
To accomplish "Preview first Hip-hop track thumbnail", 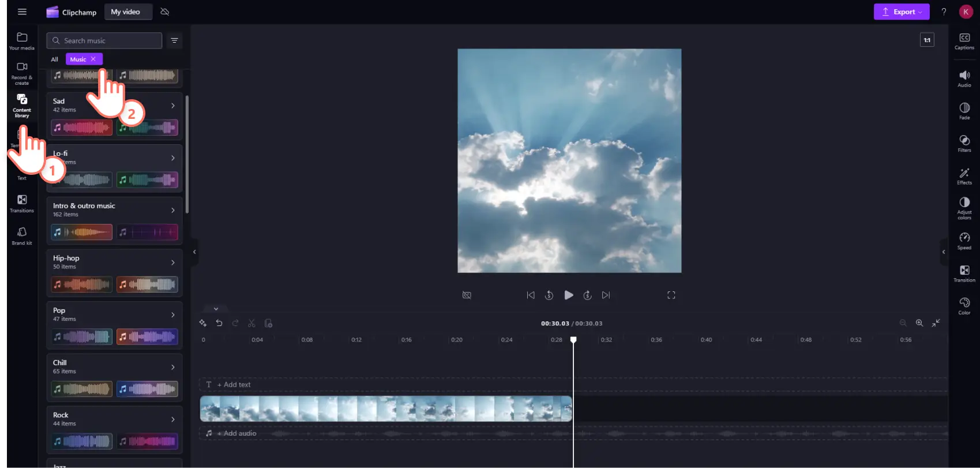I will click(x=82, y=284).
